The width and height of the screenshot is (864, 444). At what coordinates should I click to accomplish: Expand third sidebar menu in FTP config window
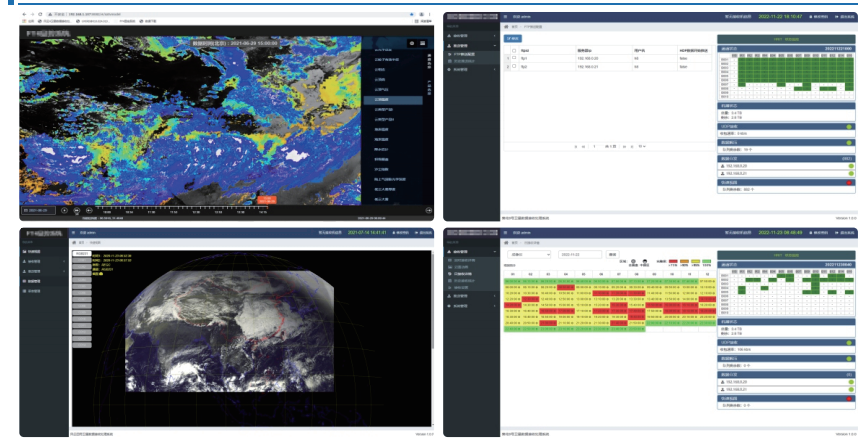(x=472, y=69)
